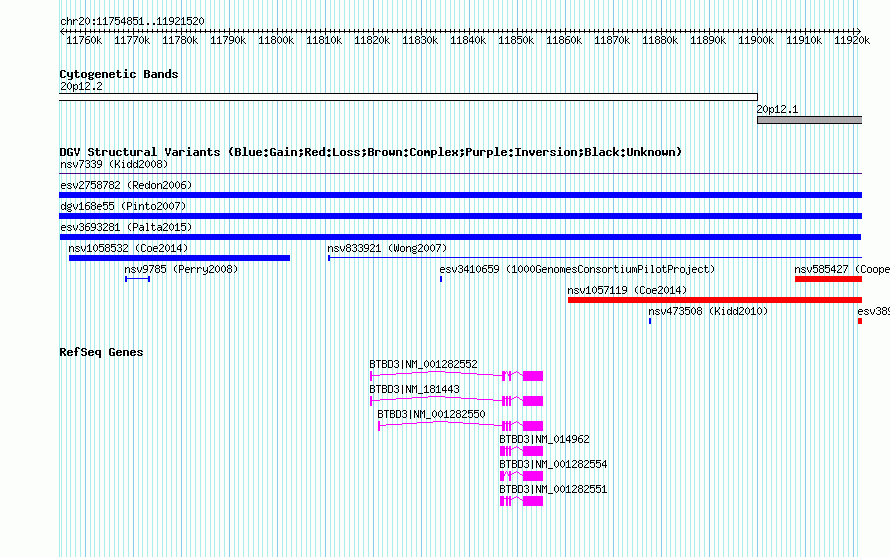The image size is (890, 557).
Task: Open BTBD3|NM_001282552 transcript label
Action: pyautogui.click(x=423, y=364)
